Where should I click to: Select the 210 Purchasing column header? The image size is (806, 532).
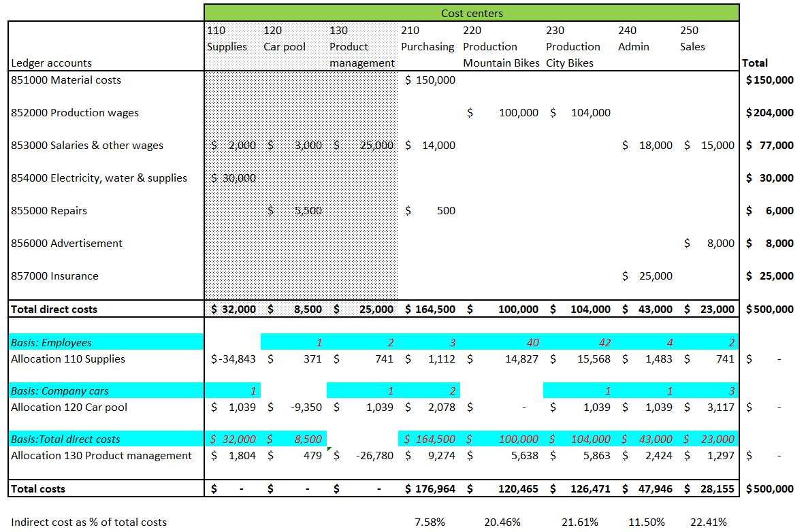427,46
